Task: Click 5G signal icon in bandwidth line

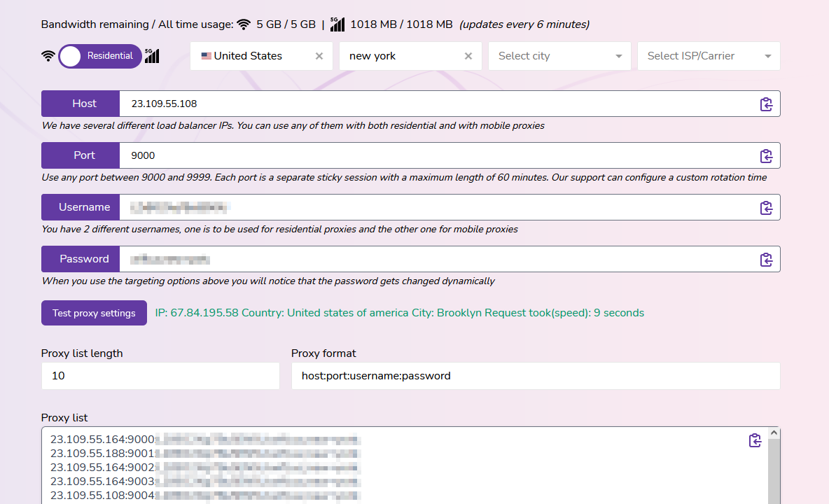Action: point(337,24)
